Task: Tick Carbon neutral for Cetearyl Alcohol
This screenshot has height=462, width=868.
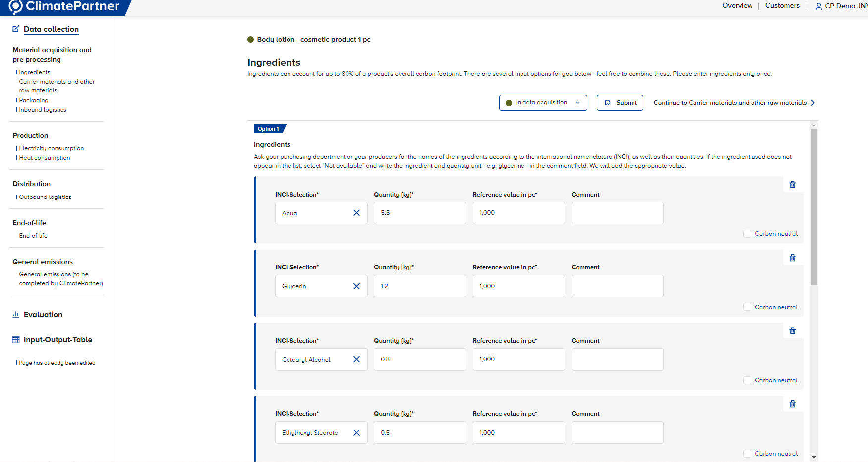Action: (747, 380)
